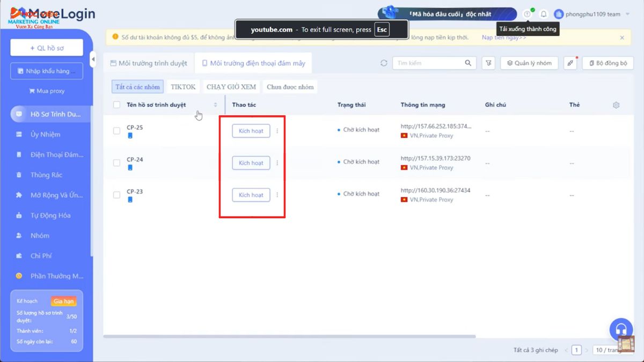Select the TIKTOK group filter
This screenshot has height=362, width=644.
tap(183, 87)
